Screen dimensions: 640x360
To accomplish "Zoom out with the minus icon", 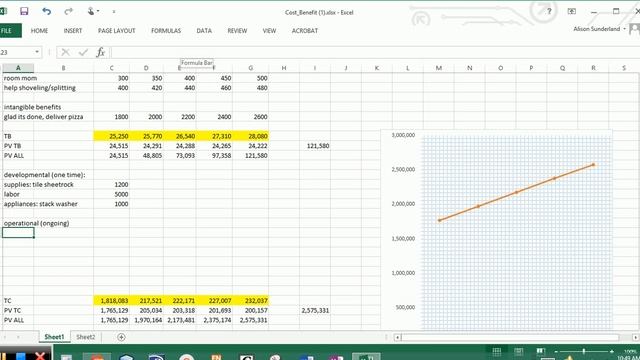I will pos(556,351).
